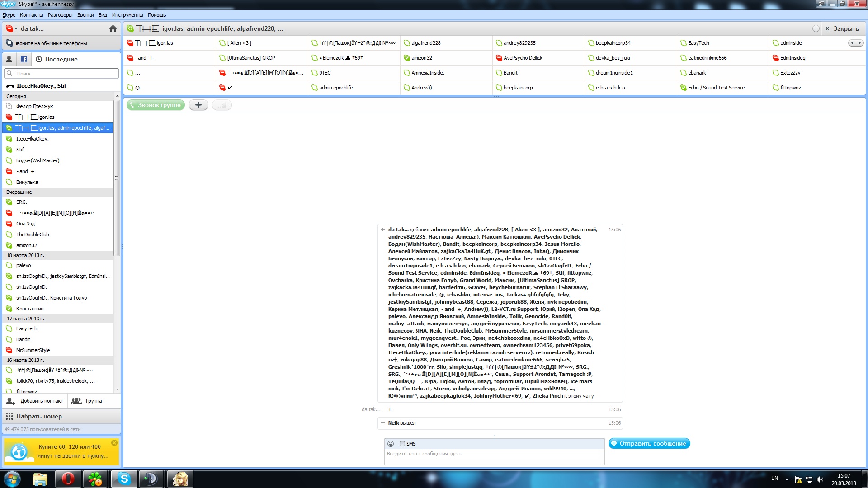
Task: Open Opera browser from the taskbar
Action: point(68,479)
